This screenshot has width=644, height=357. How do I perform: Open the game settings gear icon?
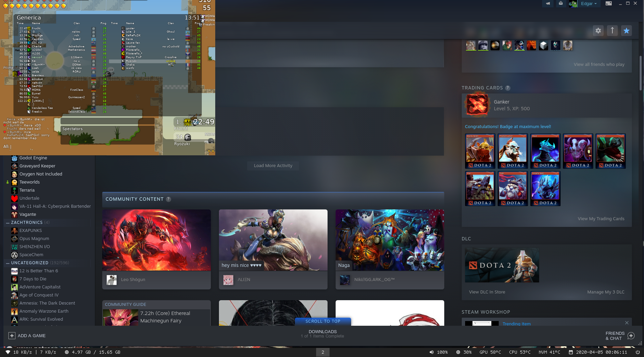(x=598, y=31)
